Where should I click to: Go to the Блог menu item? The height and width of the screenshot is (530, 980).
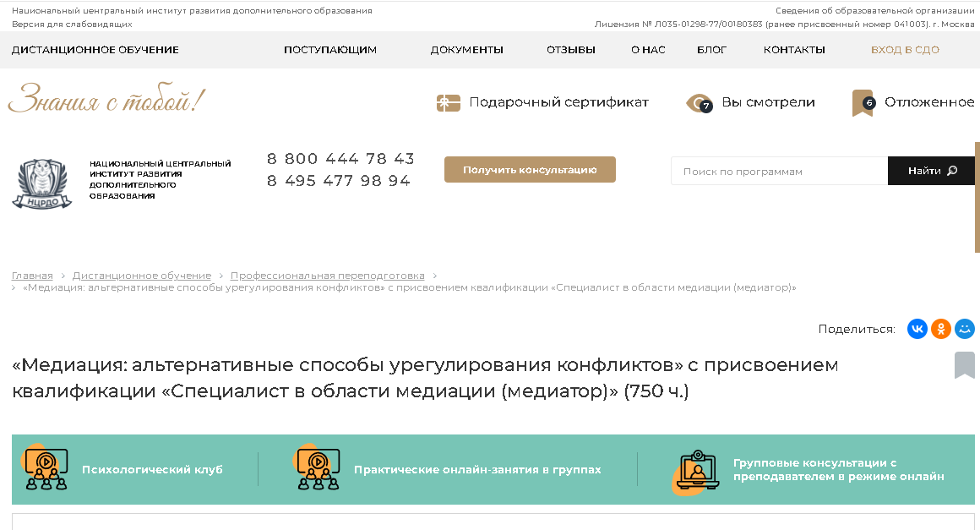[712, 50]
